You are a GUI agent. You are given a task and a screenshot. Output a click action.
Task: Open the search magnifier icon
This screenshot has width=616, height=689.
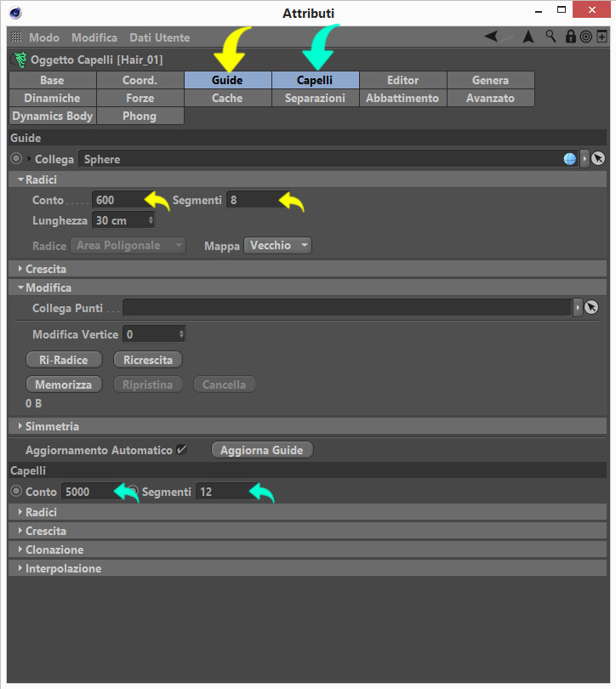(x=550, y=36)
